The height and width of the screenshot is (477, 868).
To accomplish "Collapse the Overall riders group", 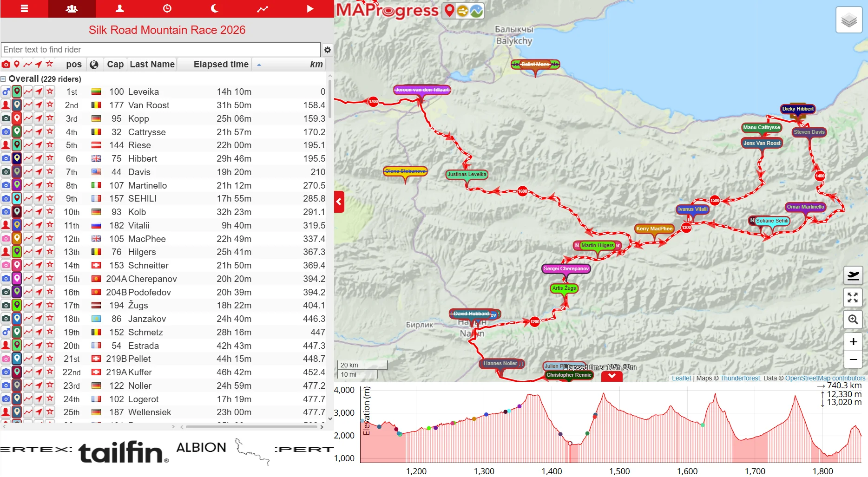I will point(3,79).
